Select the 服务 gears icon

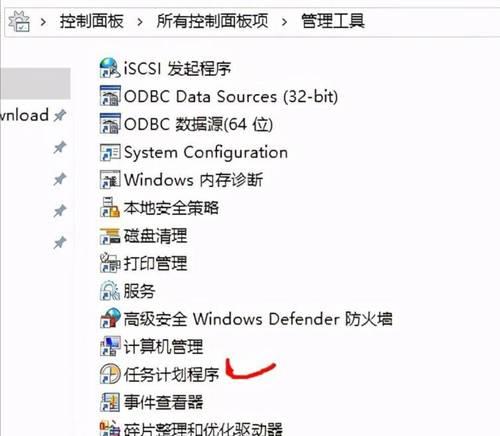tap(110, 291)
